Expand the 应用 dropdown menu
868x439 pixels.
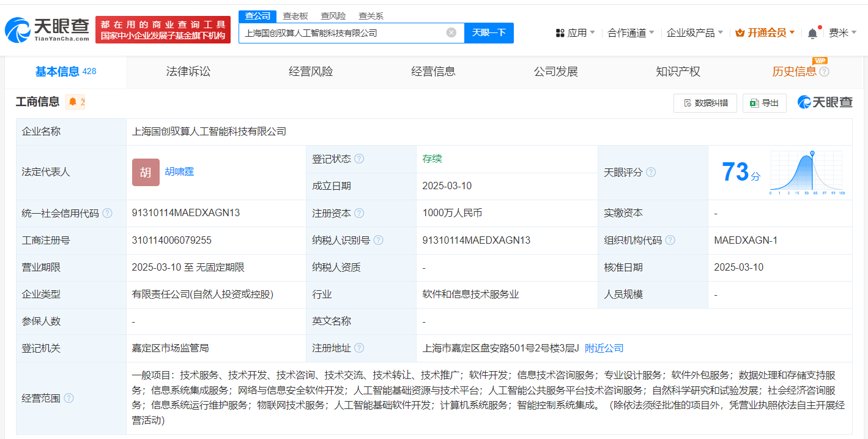[x=576, y=33]
